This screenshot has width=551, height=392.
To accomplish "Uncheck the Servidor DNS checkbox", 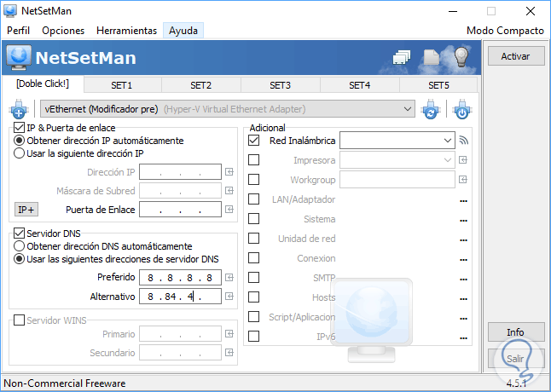I will click(19, 233).
